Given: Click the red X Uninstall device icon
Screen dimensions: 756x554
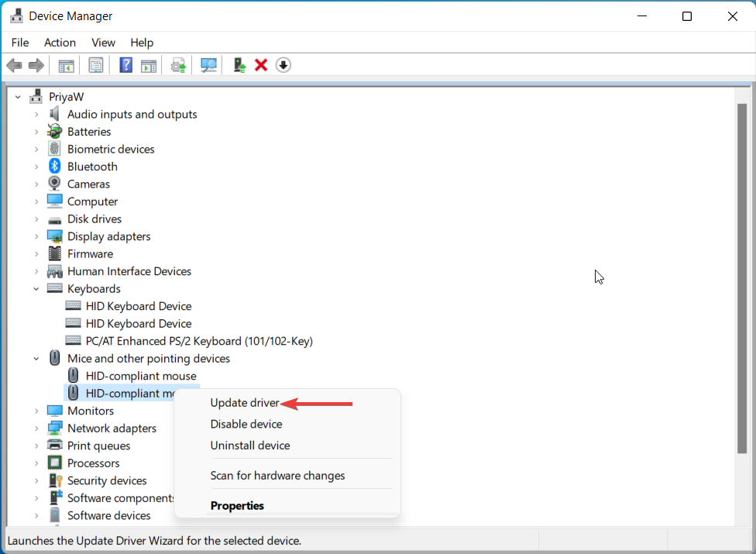Looking at the screenshot, I should [x=261, y=65].
